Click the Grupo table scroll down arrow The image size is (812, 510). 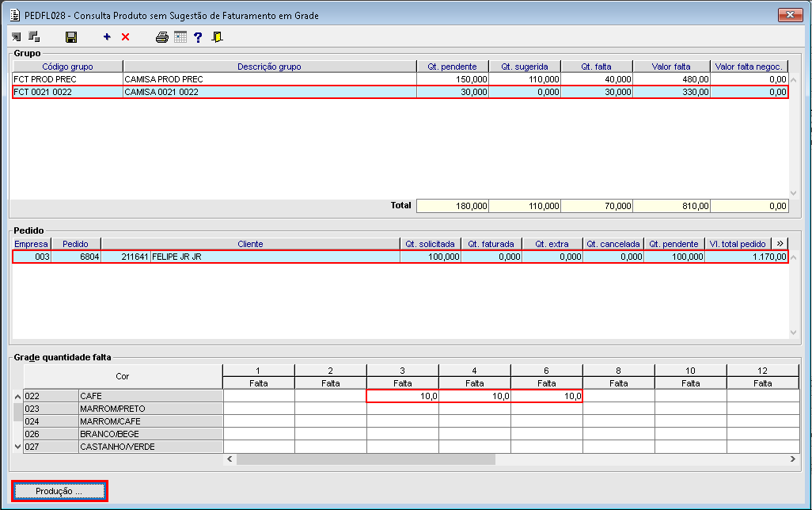[793, 192]
